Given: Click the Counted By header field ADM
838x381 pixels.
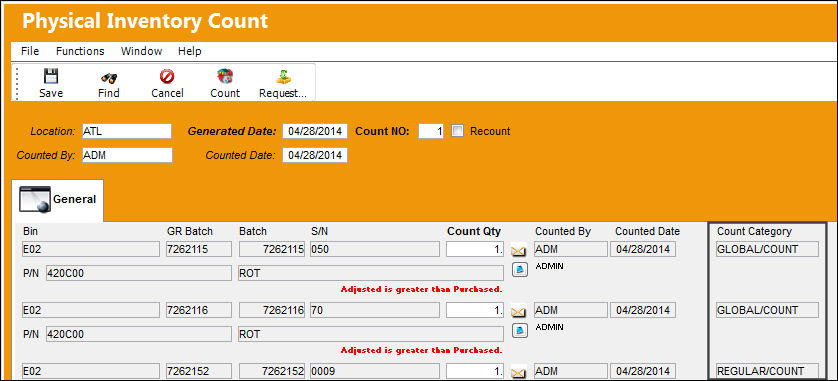Looking at the screenshot, I should tap(127, 155).
